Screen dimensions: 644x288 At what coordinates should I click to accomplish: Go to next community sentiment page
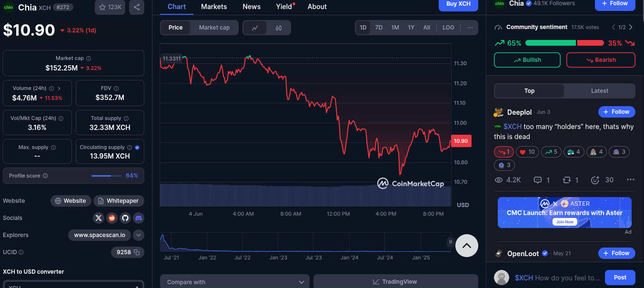click(x=631, y=28)
